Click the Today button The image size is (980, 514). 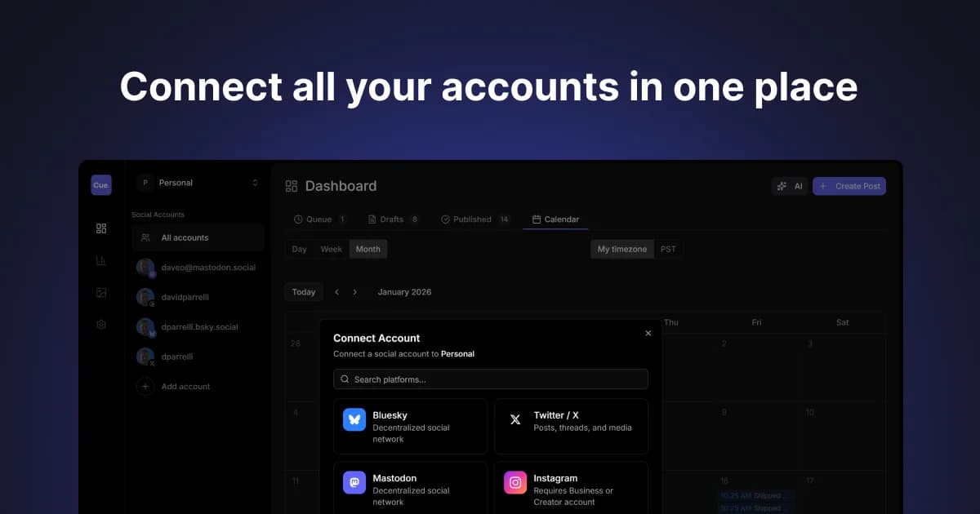point(303,291)
